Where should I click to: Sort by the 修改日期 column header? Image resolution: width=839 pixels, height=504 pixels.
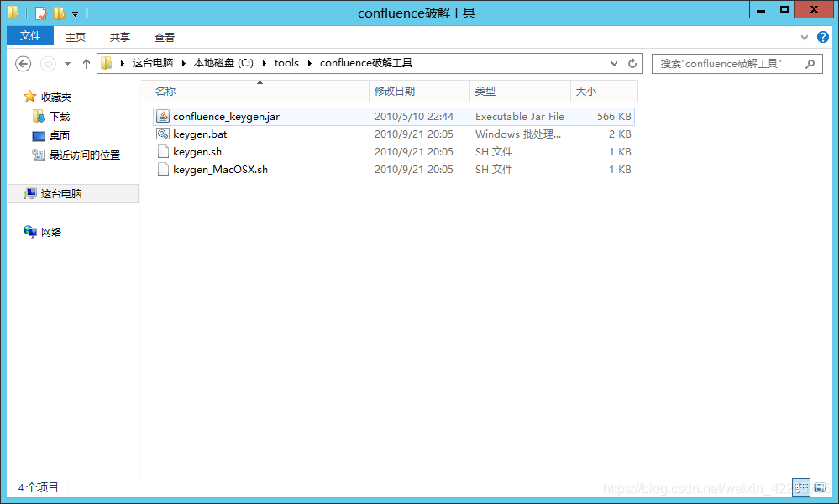tap(420, 91)
